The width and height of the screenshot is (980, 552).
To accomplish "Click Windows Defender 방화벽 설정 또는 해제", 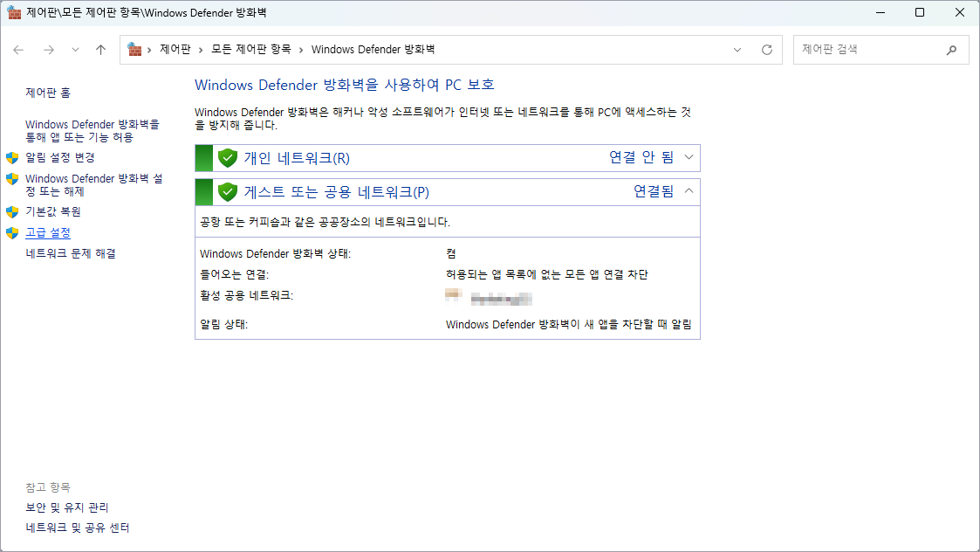I will [x=93, y=184].
